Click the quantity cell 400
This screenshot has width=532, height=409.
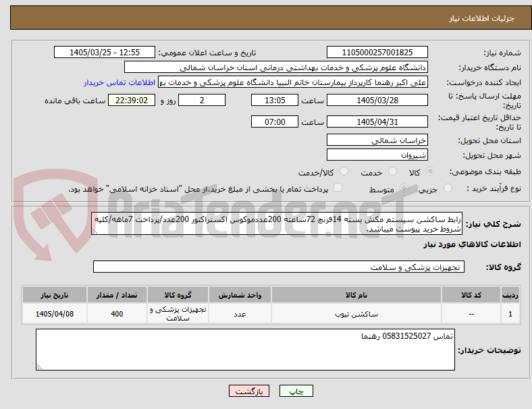click(117, 314)
